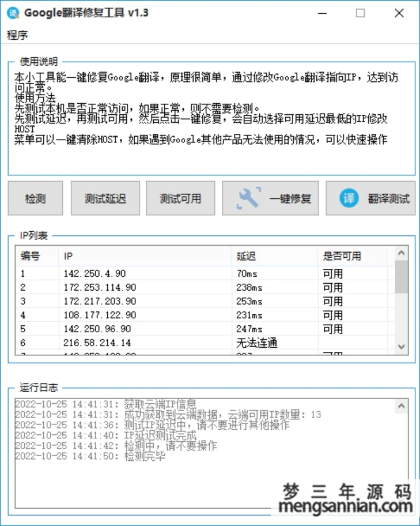Click the 检测 button
The height and width of the screenshot is (526, 420).
tap(35, 198)
